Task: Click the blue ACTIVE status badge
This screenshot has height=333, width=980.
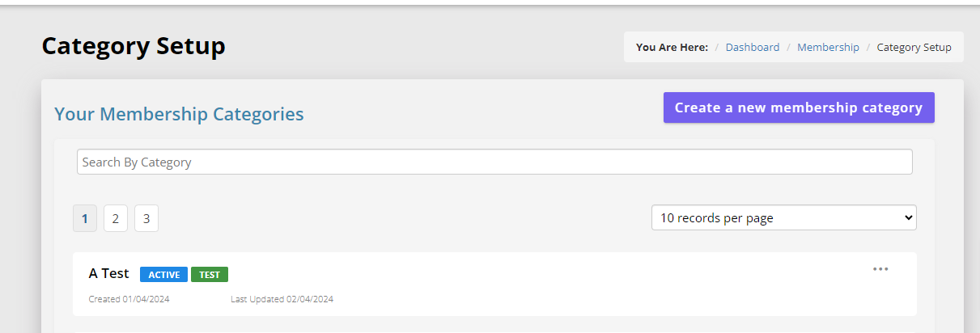Action: 163,275
